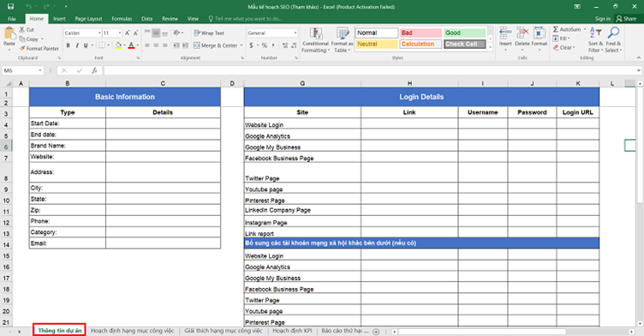Apply the Percent Style format
The height and width of the screenshot is (336, 644).
click(265, 45)
